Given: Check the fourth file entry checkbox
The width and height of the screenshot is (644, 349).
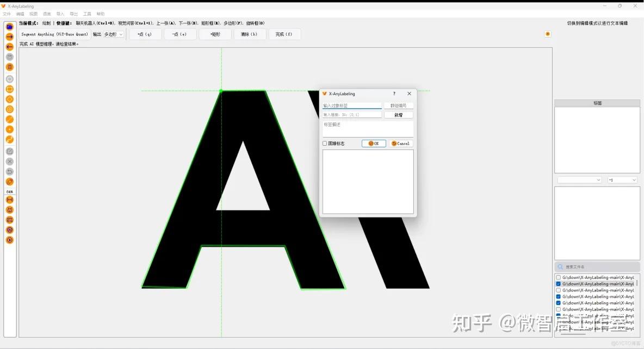Looking at the screenshot, I should point(558,296).
